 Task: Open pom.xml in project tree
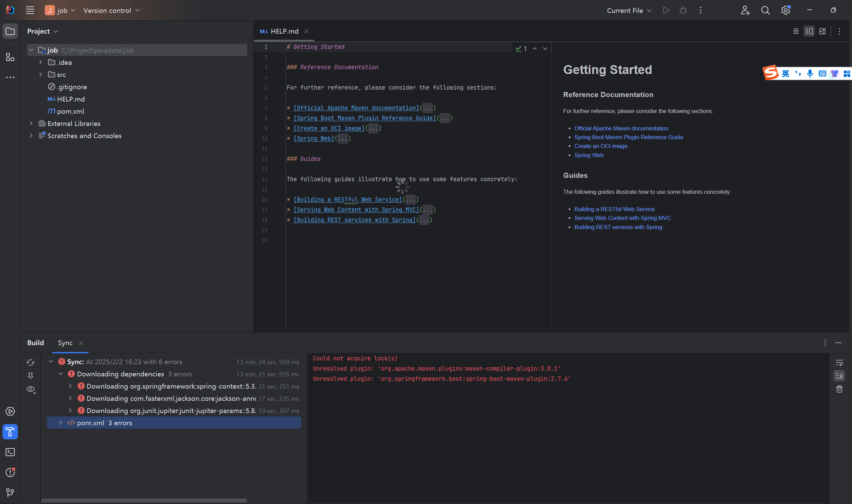pos(66,111)
